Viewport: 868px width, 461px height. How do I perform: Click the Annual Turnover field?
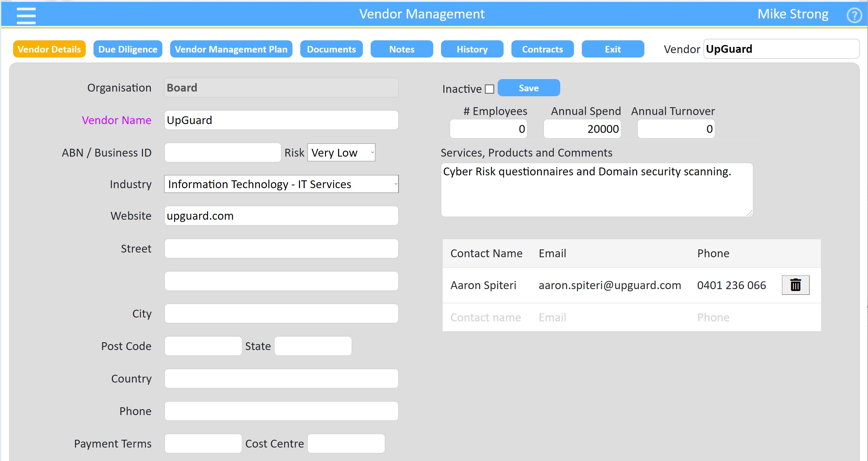pyautogui.click(x=676, y=129)
